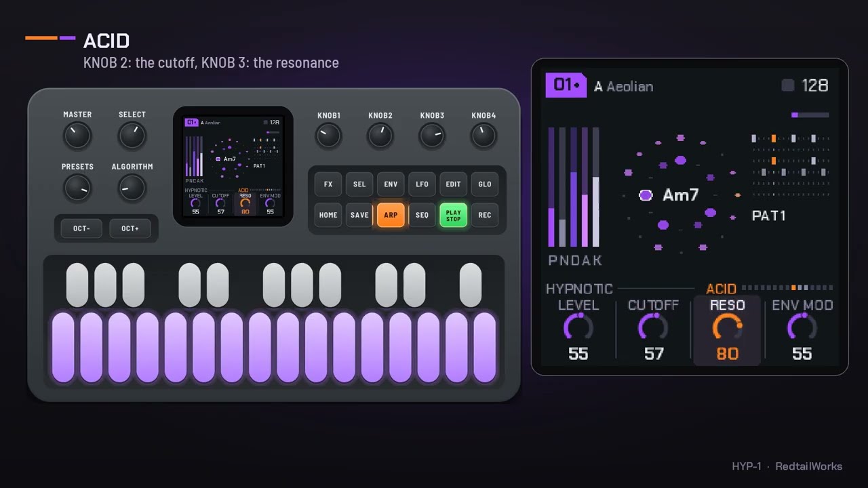Adjust the KNOB2 cutoff dial
The width and height of the screenshot is (868, 488).
click(x=380, y=136)
